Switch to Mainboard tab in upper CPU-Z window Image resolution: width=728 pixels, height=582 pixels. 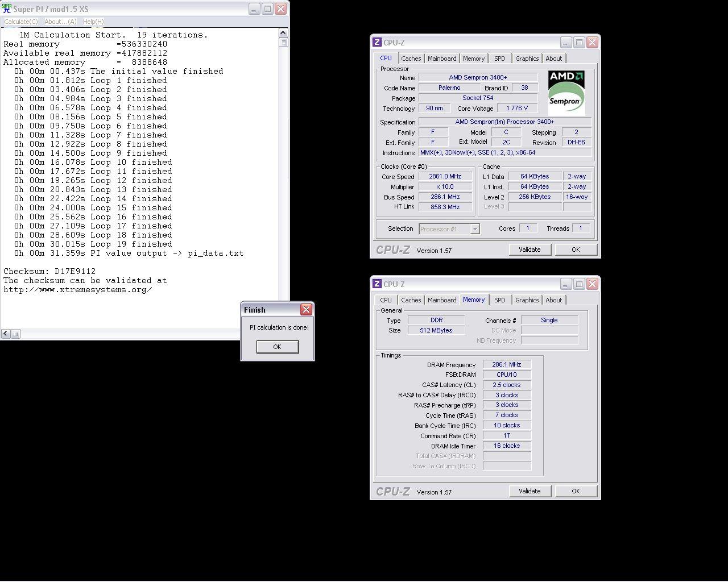coord(442,59)
